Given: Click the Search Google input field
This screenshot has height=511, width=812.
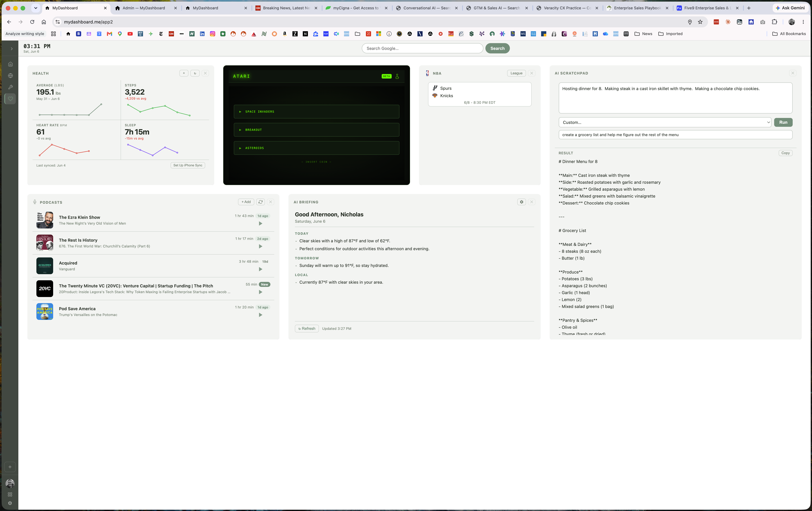Looking at the screenshot, I should point(422,48).
